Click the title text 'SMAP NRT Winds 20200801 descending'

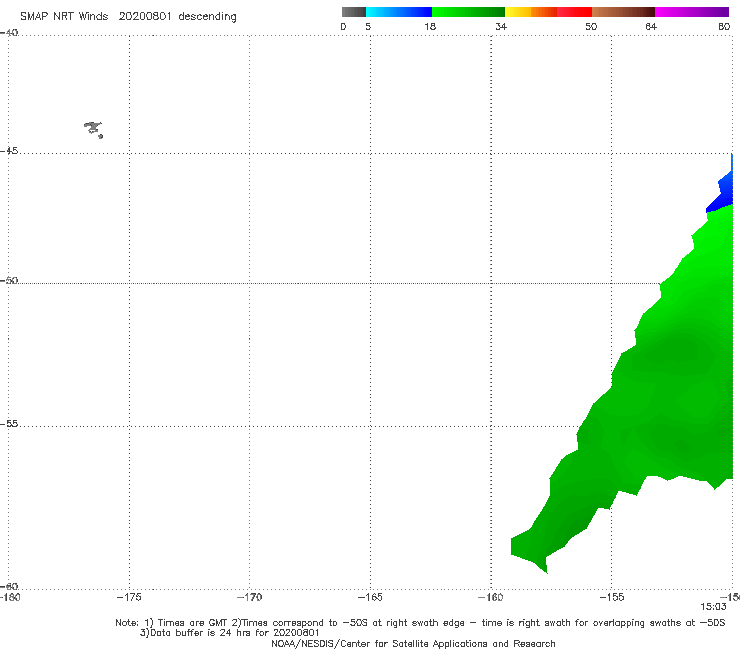point(128,17)
